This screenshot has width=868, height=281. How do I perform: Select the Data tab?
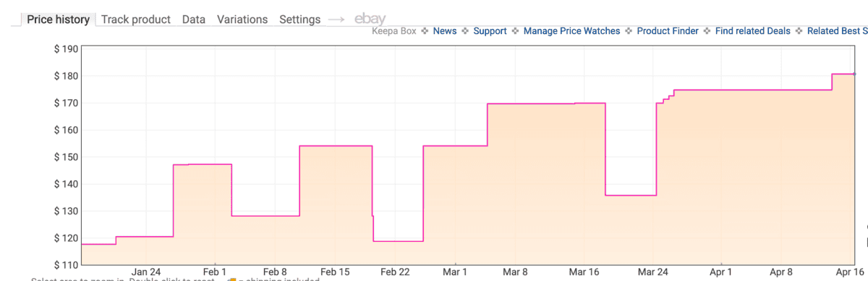(194, 20)
